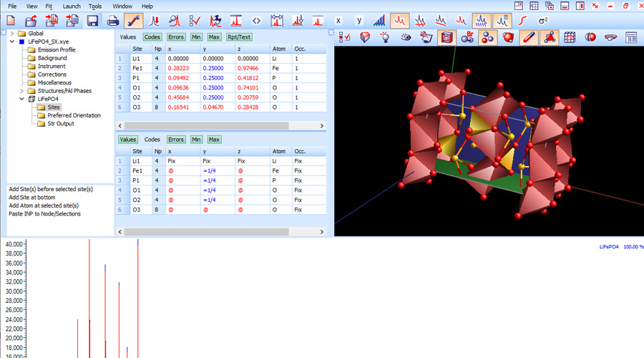Click the sigma squared toolbar icon
The height and width of the screenshot is (358, 644).
[542, 20]
